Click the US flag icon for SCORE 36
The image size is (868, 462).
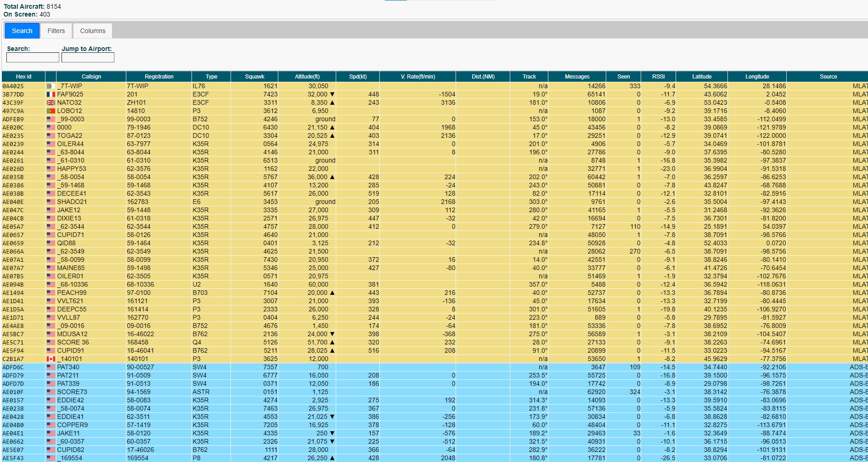[51, 343]
